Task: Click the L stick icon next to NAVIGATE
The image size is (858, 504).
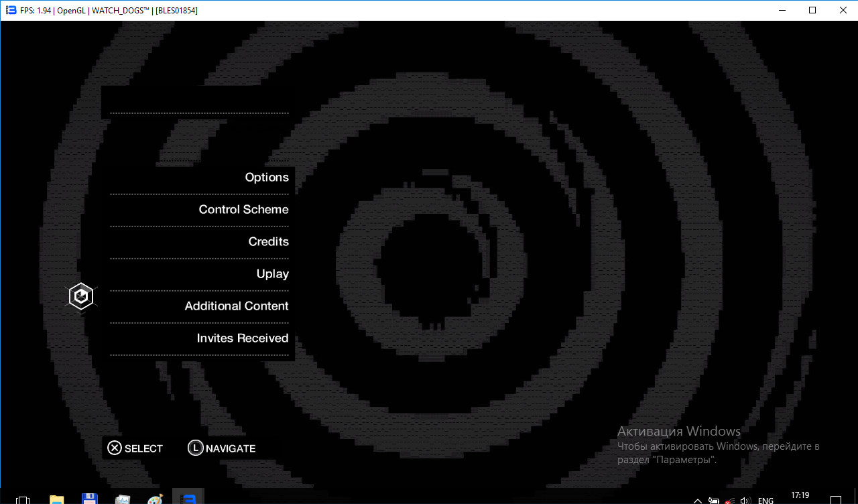Action: 195,448
